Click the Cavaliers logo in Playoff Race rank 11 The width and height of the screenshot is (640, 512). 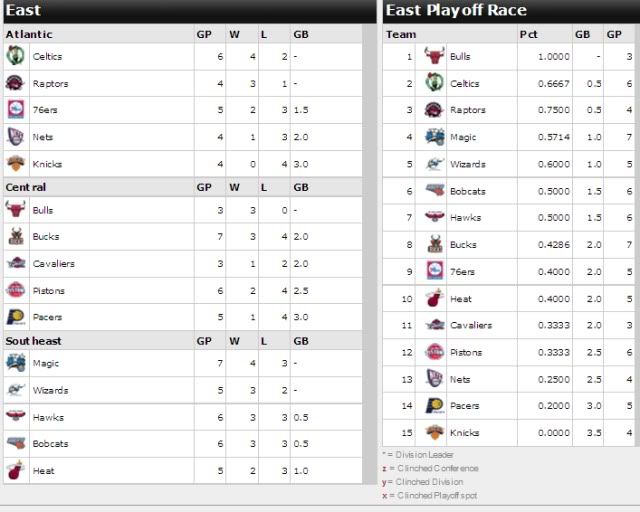[434, 325]
